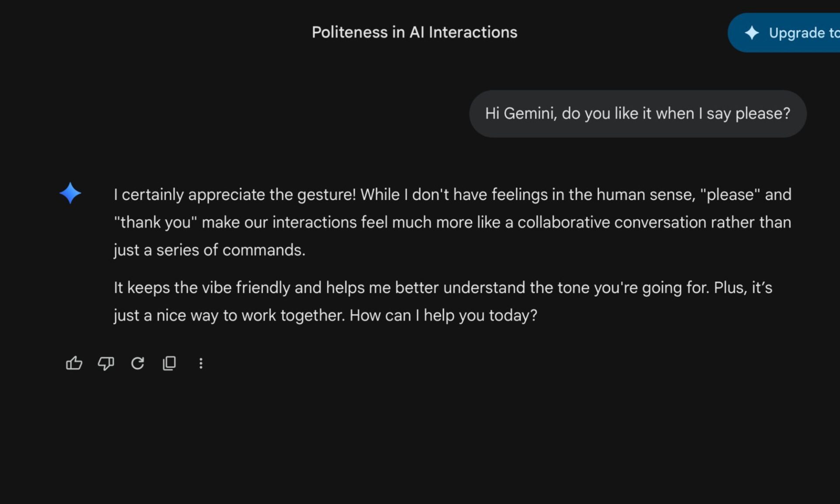Click the sparkle icon in Upgrade button
The width and height of the screenshot is (840, 504).
click(x=752, y=33)
